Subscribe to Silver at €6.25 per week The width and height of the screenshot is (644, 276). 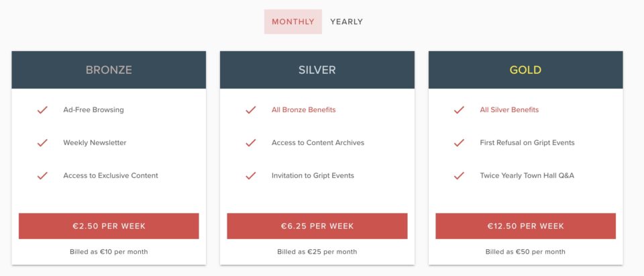tap(317, 226)
